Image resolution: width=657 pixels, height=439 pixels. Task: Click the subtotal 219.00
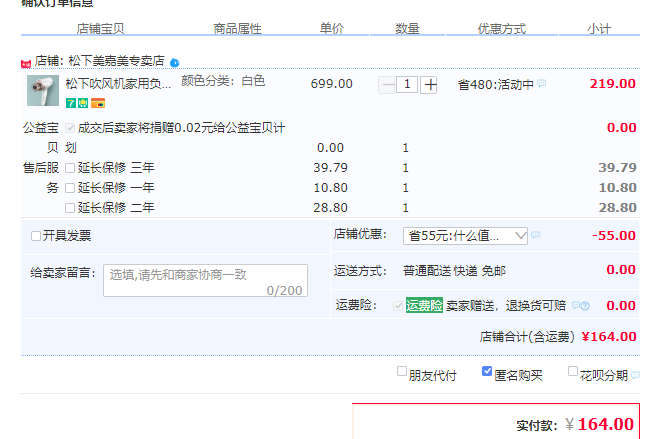613,84
